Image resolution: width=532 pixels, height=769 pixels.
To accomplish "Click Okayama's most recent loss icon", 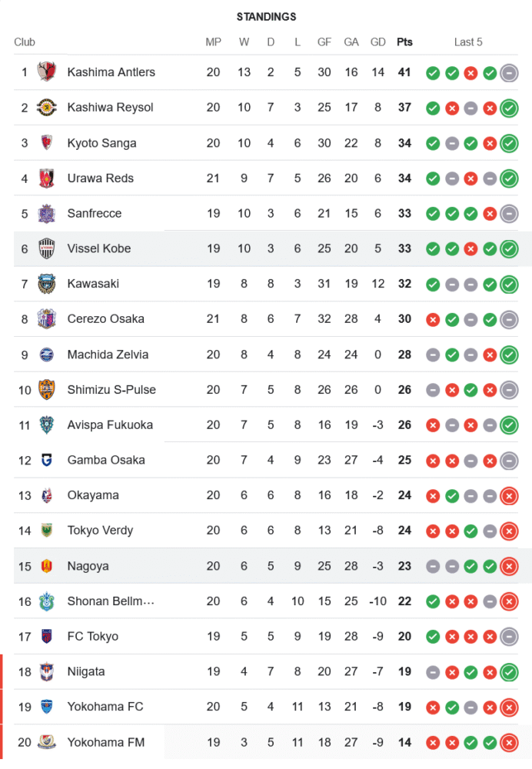I will (x=508, y=495).
